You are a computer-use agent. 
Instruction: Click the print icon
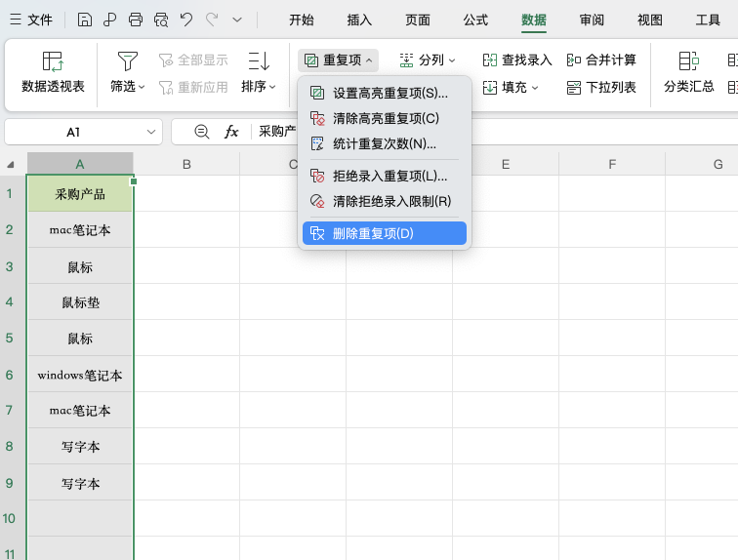[136, 20]
